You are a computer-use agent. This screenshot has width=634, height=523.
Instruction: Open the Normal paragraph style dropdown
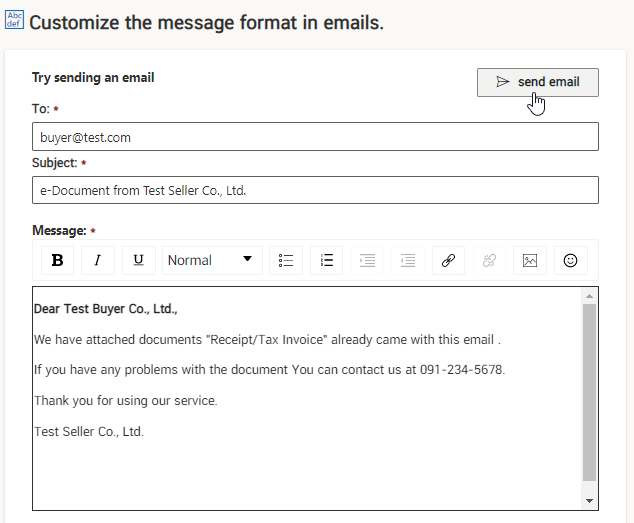pos(212,260)
